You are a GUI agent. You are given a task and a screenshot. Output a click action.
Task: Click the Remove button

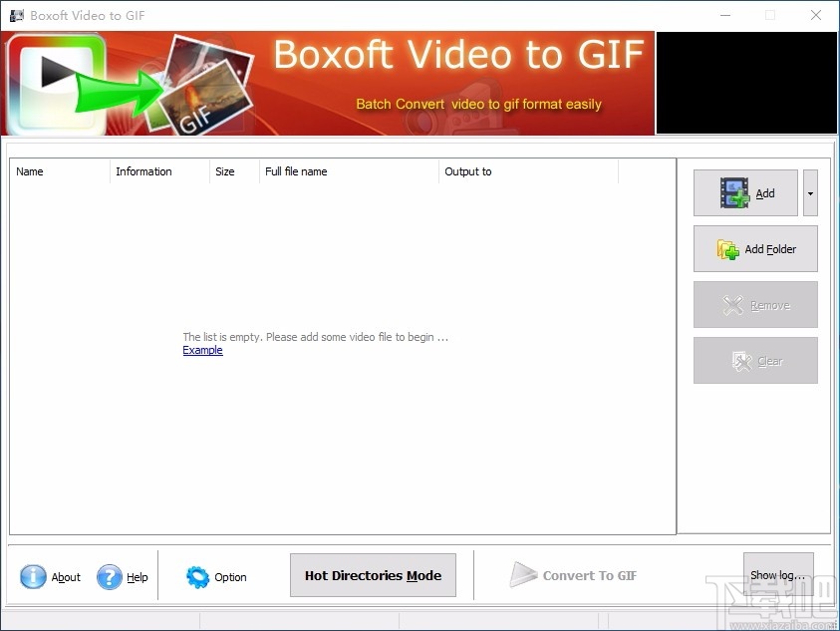pos(755,304)
